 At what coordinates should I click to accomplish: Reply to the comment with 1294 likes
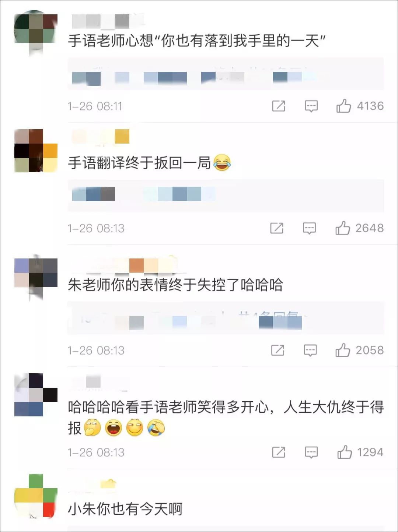[x=311, y=452]
